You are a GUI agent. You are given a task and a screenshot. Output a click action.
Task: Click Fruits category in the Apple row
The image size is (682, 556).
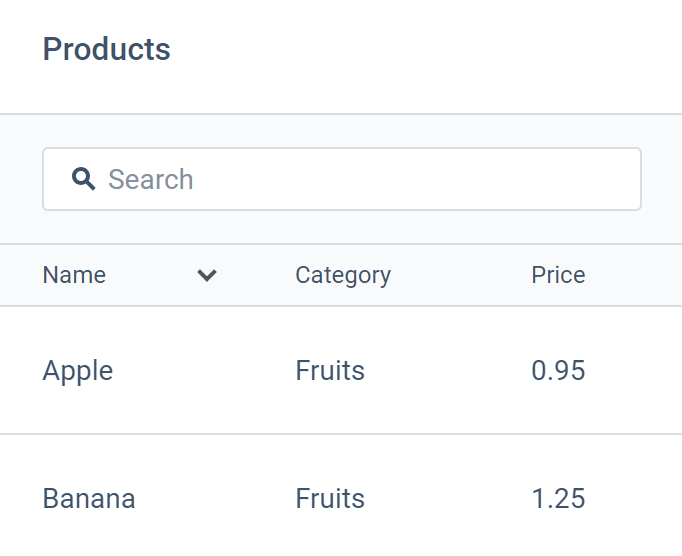click(x=330, y=371)
